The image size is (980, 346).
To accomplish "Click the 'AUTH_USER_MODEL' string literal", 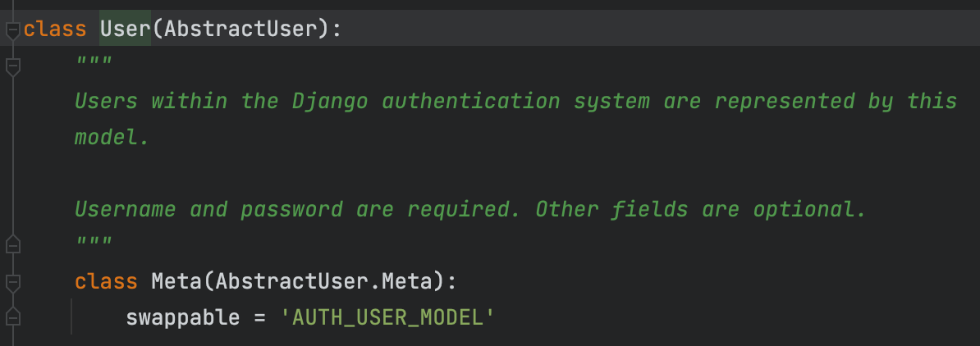I will point(387,317).
